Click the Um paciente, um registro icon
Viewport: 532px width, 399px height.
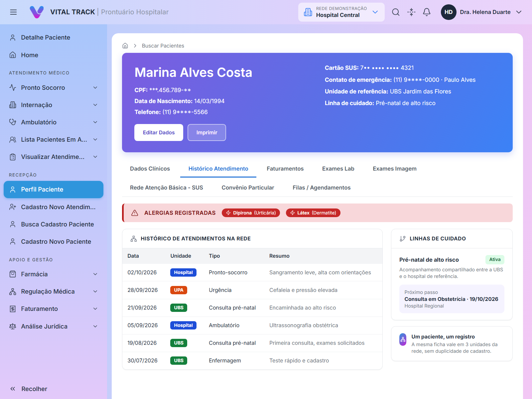(403, 339)
